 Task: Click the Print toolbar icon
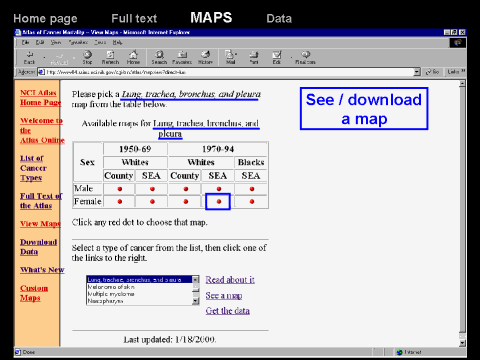[x=254, y=57]
